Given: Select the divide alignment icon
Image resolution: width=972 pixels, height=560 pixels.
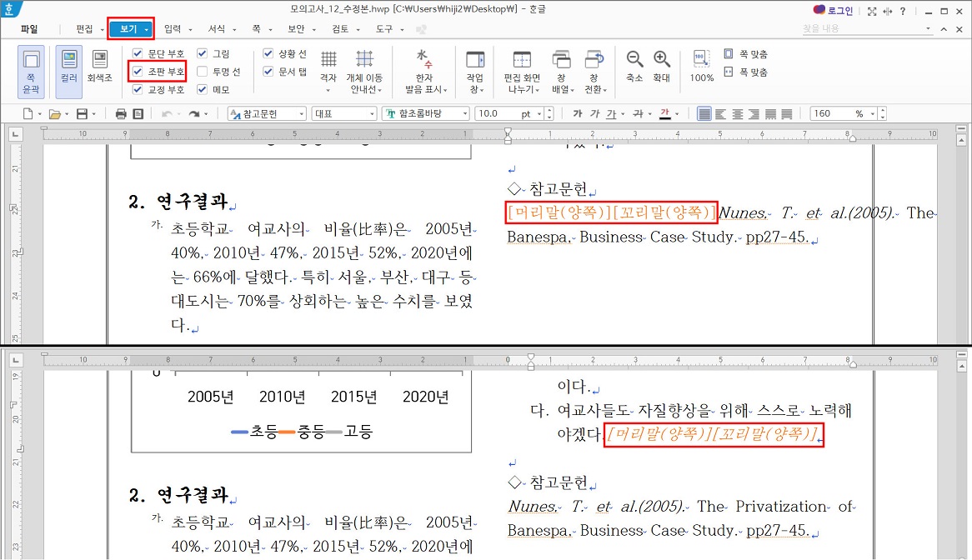Looking at the screenshot, I should click(x=787, y=114).
